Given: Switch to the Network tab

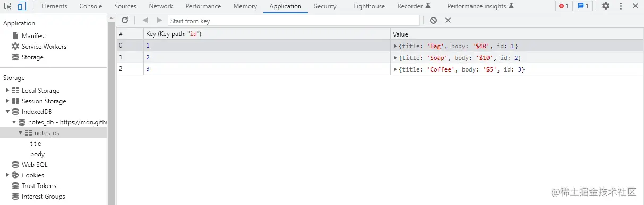Looking at the screenshot, I should tap(161, 6).
